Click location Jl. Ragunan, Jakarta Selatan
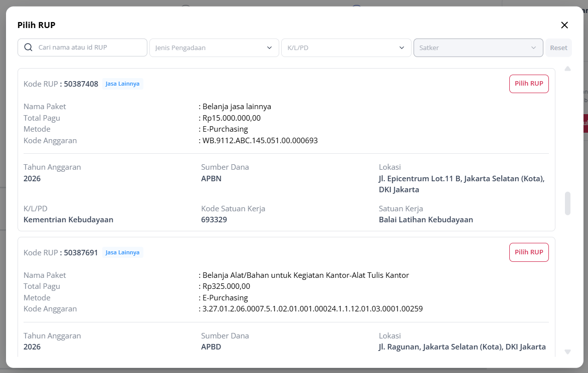The width and height of the screenshot is (588, 373). pyautogui.click(x=462, y=347)
